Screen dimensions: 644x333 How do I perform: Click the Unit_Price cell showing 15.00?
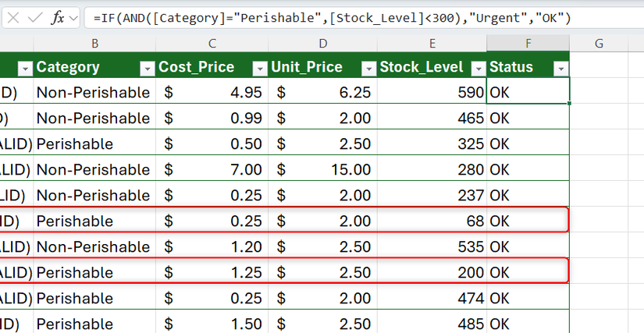pyautogui.click(x=322, y=170)
